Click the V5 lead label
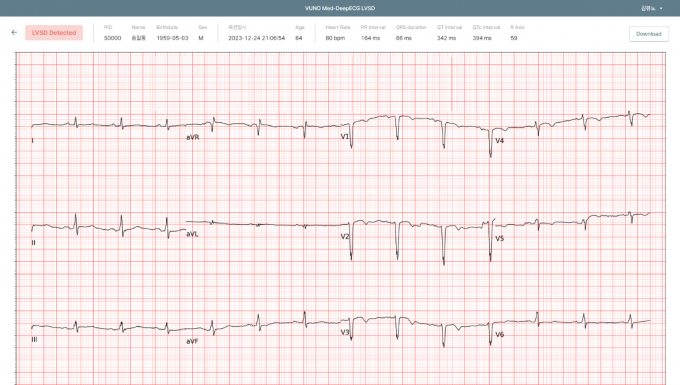 [x=500, y=238]
